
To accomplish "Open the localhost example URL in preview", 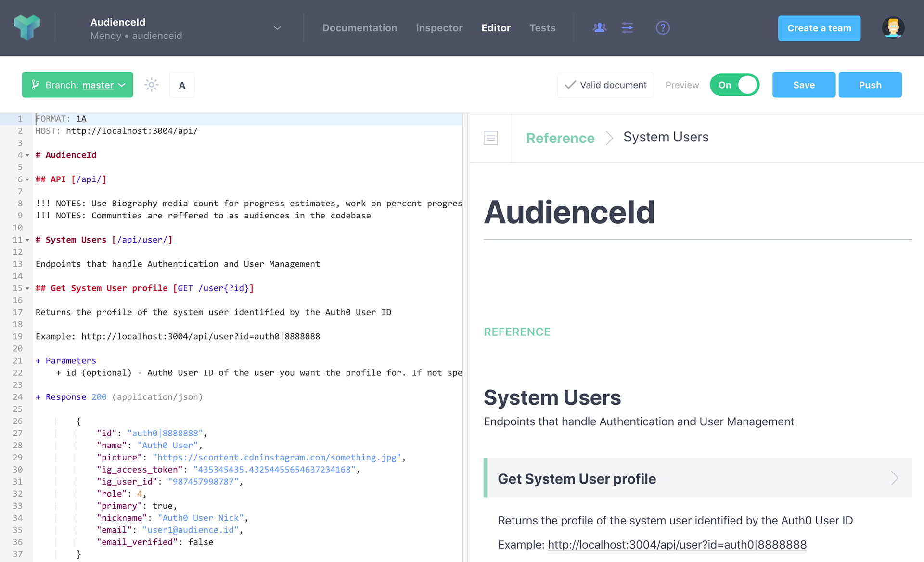I will (677, 545).
